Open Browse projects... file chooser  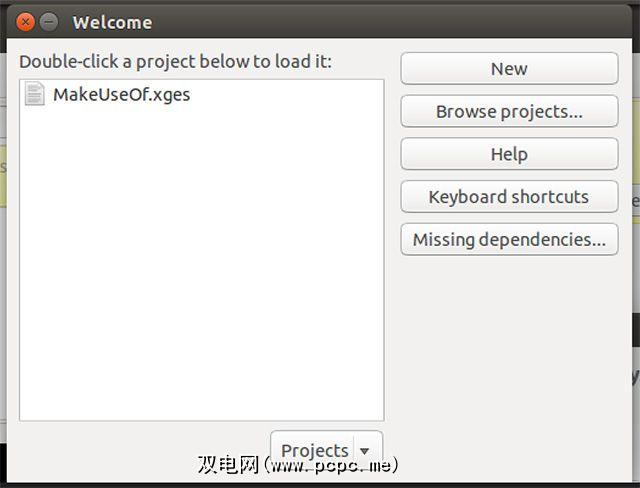[509, 112]
